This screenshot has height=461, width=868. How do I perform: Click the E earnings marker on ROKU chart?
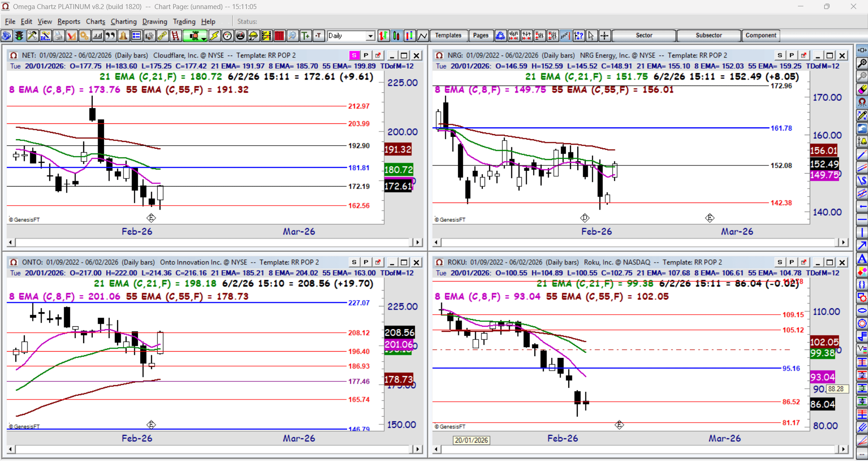point(619,424)
